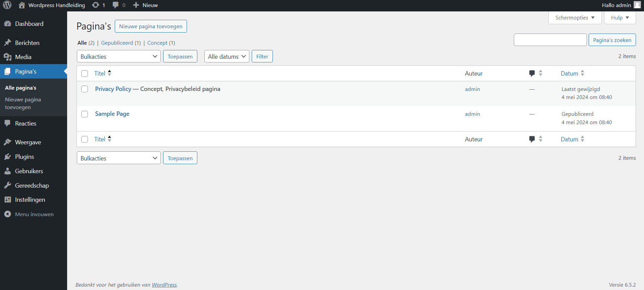
Task: Open the Privacy Policy page link
Action: click(113, 89)
